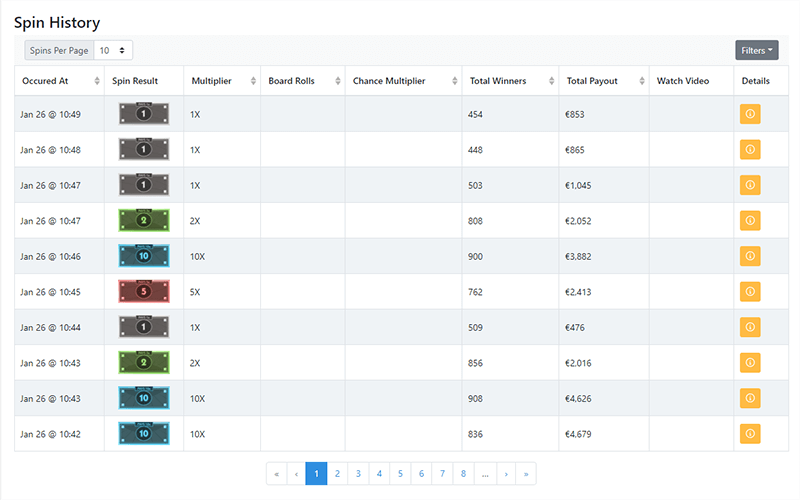Jump to page 8 in pagination
The height and width of the screenshot is (500, 800).
(463, 474)
